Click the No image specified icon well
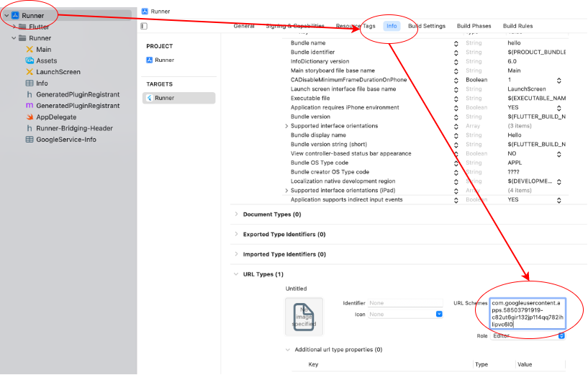Screen dimensions: 588x375 [304, 317]
